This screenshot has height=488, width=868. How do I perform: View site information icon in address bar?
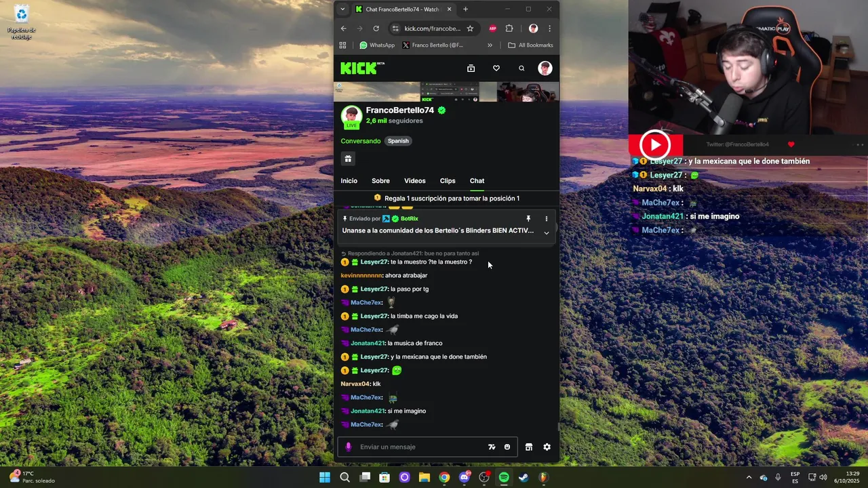click(395, 28)
